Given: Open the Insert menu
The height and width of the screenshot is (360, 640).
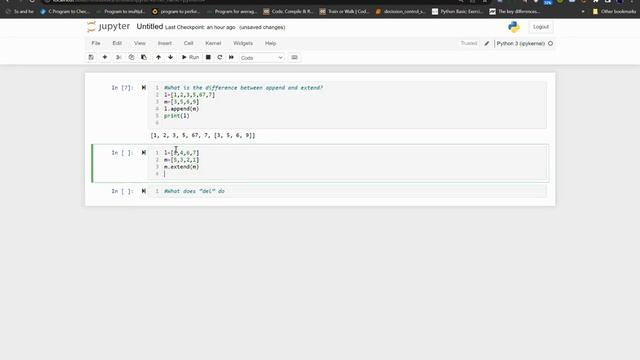Looking at the screenshot, I should pos(165,43).
